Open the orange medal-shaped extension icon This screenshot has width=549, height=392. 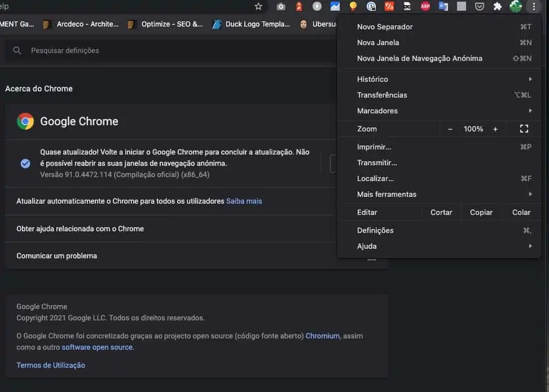click(x=353, y=7)
